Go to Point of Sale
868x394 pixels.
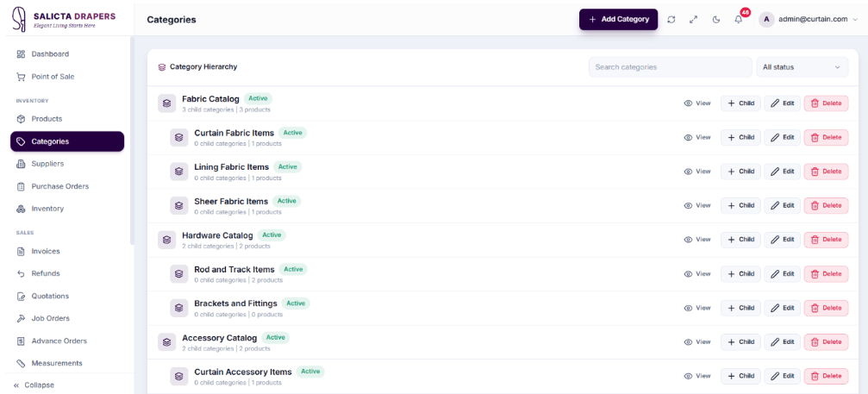[x=67, y=77]
